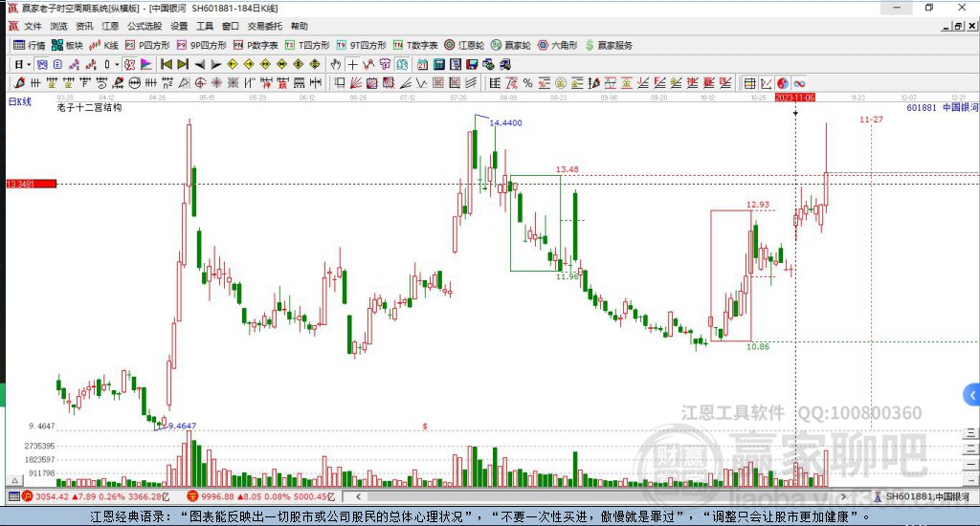Open the calculator icon
The image size is (980, 526).
[438, 64]
